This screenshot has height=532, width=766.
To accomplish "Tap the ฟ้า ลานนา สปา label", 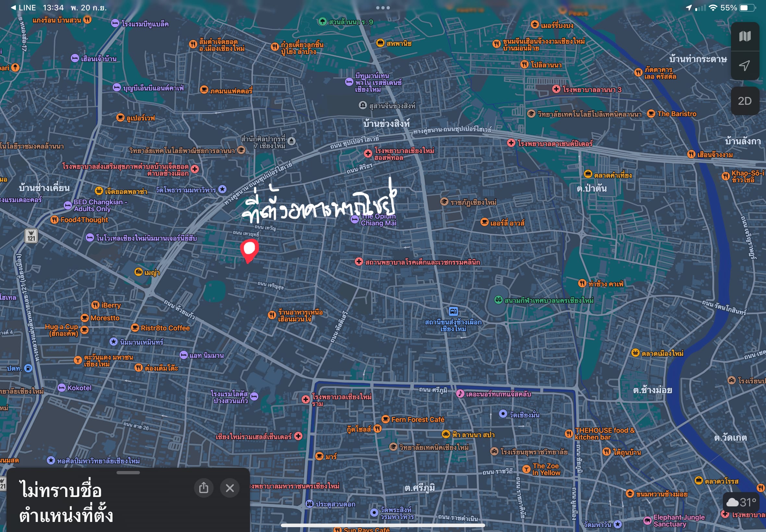I will pos(473,434).
